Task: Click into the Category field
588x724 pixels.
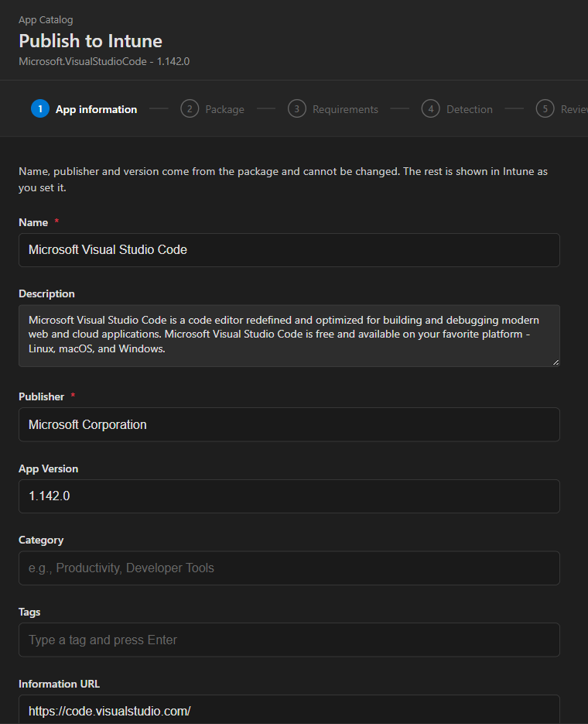Action: click(289, 568)
